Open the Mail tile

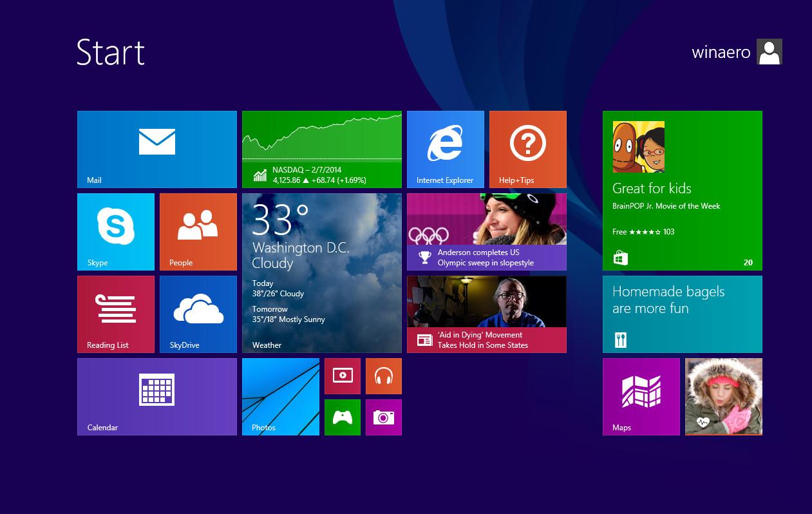point(157,149)
